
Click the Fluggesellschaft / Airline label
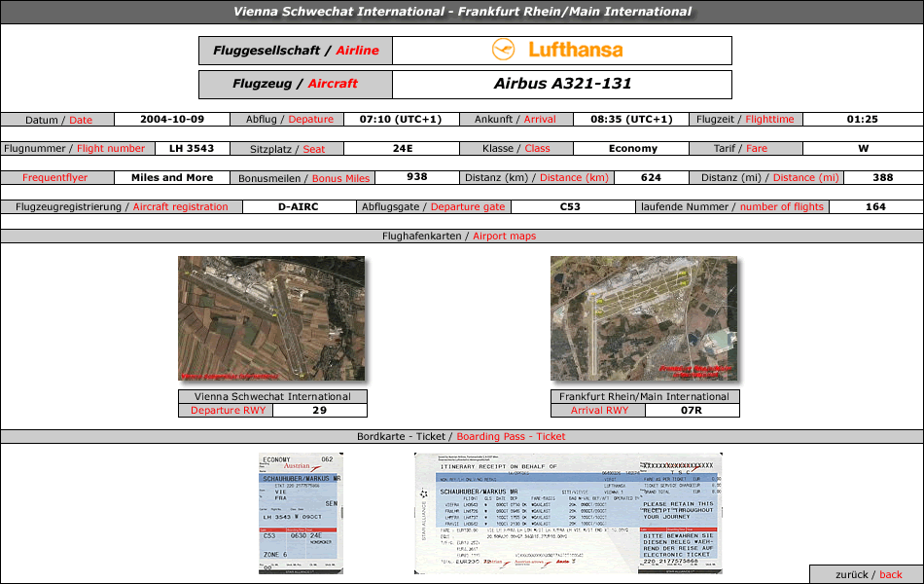(x=296, y=51)
